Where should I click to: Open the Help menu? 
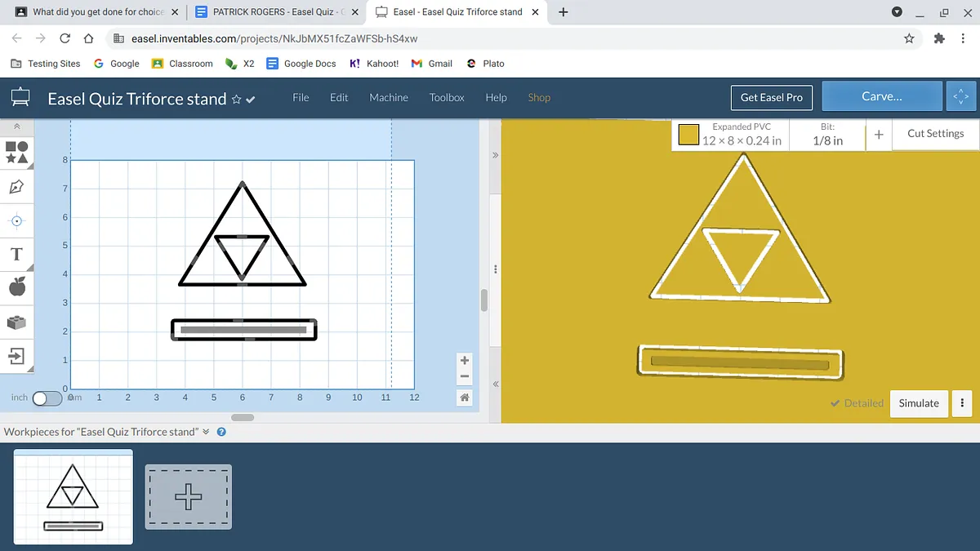tap(496, 97)
